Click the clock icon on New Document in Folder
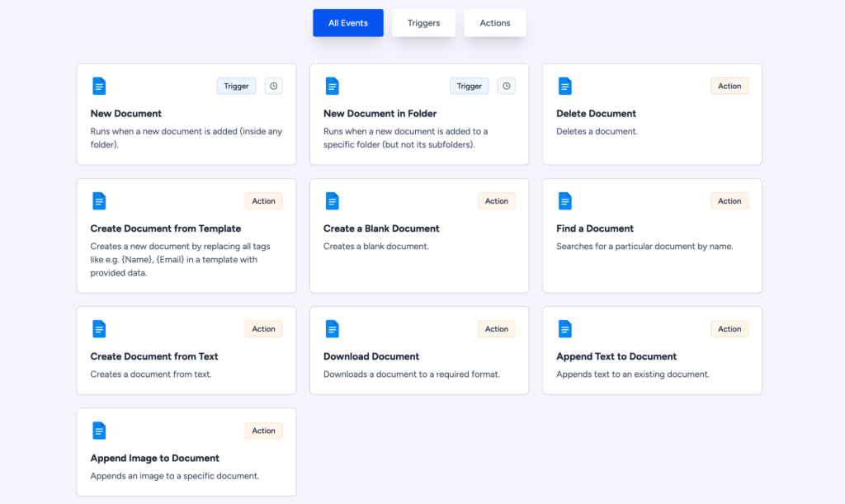Image resolution: width=845 pixels, height=504 pixels. [x=506, y=86]
